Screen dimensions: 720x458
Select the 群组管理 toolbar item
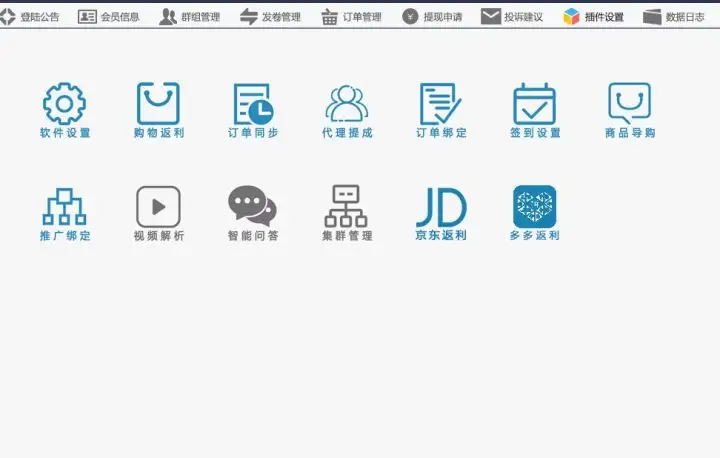(x=189, y=17)
